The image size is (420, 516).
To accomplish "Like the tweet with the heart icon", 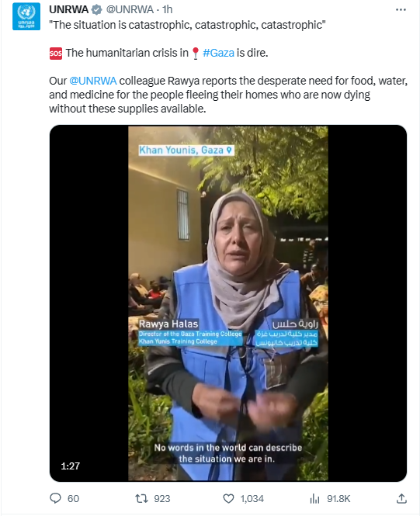I will [x=228, y=499].
